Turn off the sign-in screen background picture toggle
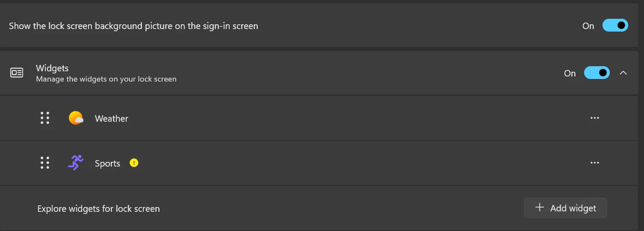The width and height of the screenshot is (644, 231). [615, 26]
